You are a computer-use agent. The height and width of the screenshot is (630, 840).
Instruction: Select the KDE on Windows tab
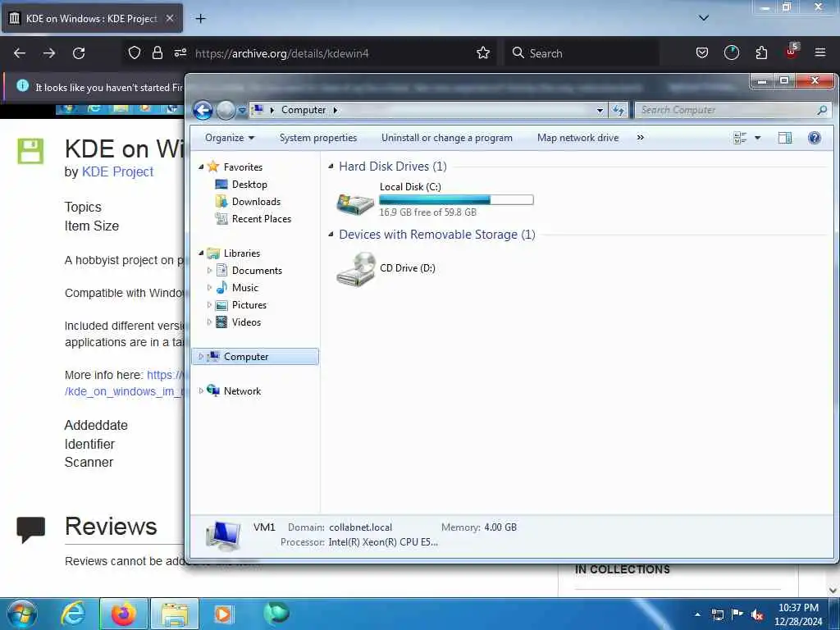pyautogui.click(x=92, y=18)
